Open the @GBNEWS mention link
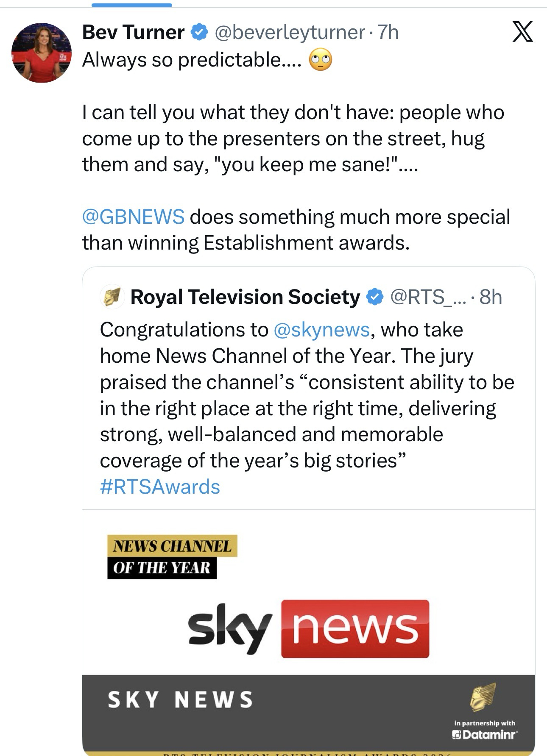This screenshot has height=756, width=547. (x=133, y=217)
